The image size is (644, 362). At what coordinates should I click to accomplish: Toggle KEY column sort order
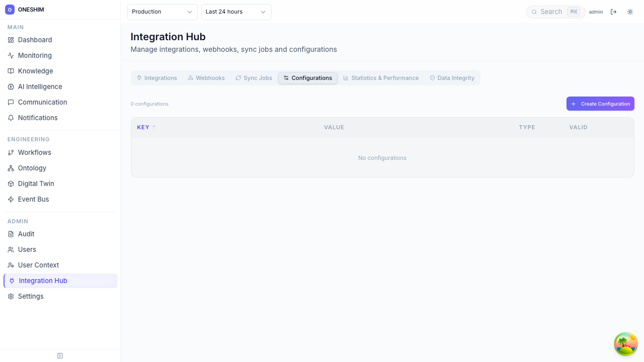point(145,127)
